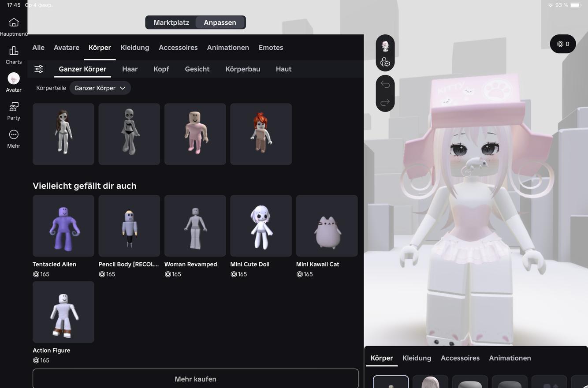Select the Haut subcategory tab
The width and height of the screenshot is (588, 388).
283,69
